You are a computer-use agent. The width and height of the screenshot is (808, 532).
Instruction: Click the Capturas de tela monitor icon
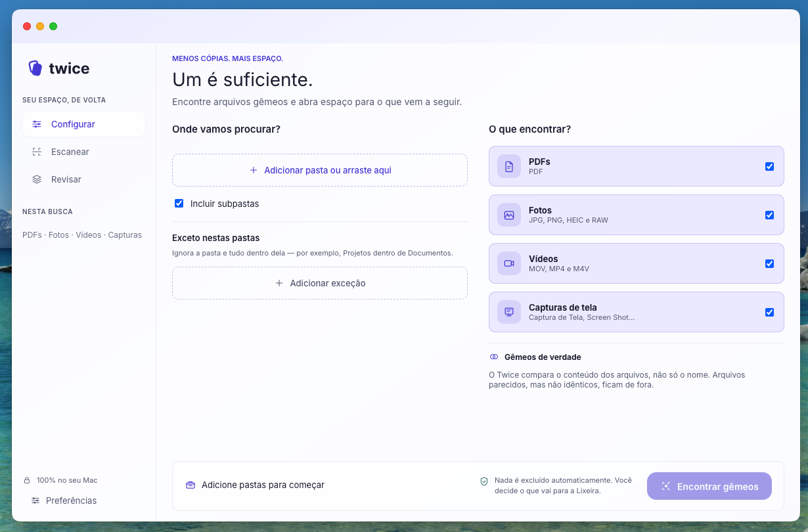coord(509,313)
